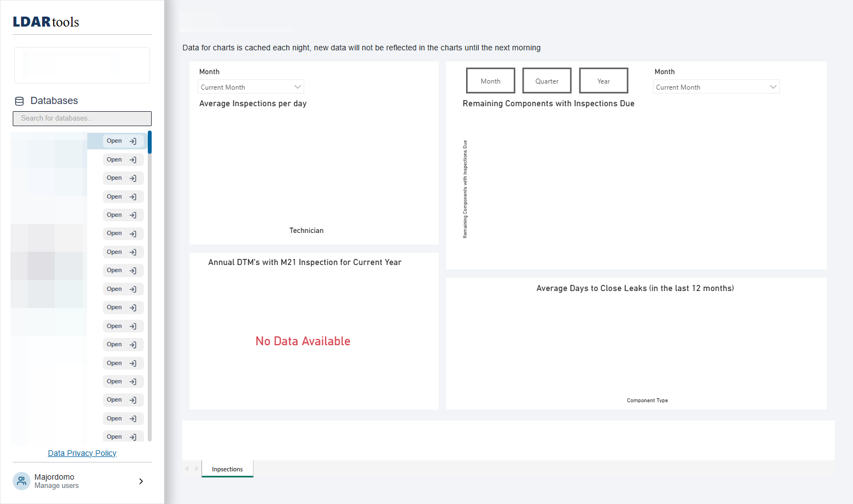Click the Average Inspections per day title
The image size is (853, 504).
click(x=253, y=103)
